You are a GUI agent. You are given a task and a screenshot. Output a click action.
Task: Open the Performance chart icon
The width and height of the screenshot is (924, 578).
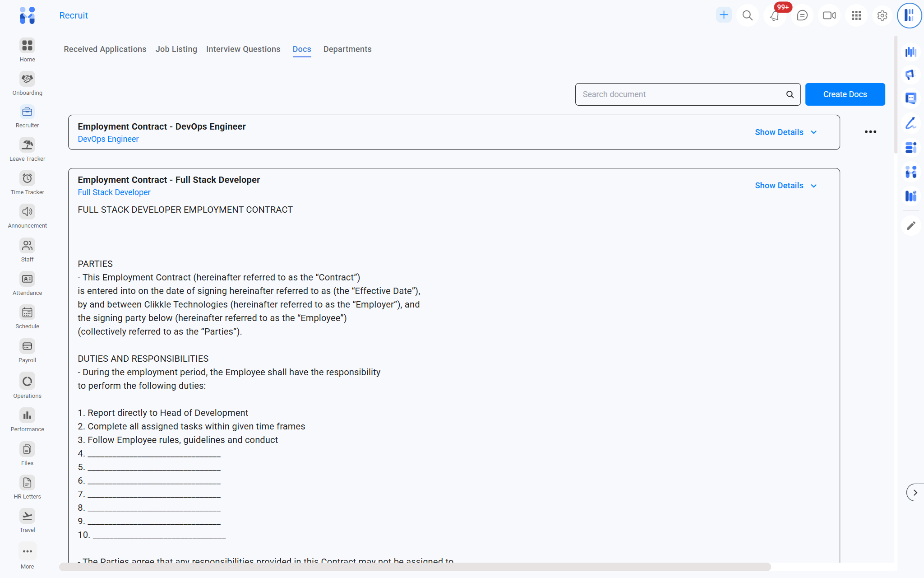(x=27, y=416)
